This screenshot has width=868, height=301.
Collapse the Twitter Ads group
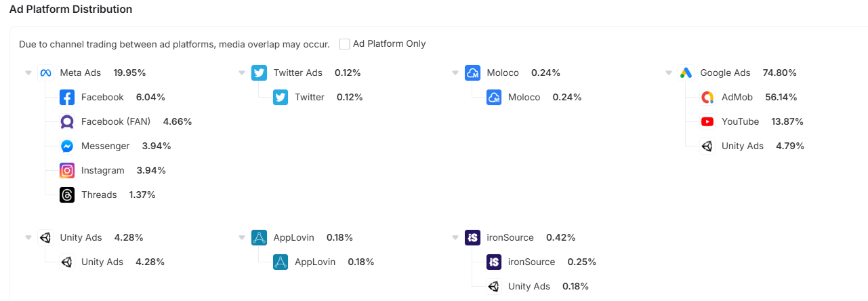(x=242, y=73)
